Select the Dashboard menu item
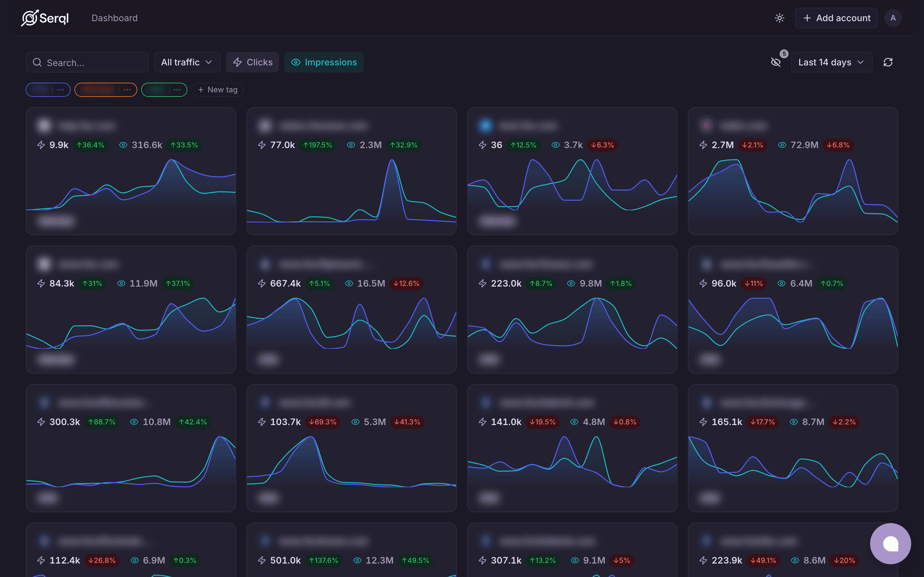924x577 pixels. point(115,18)
